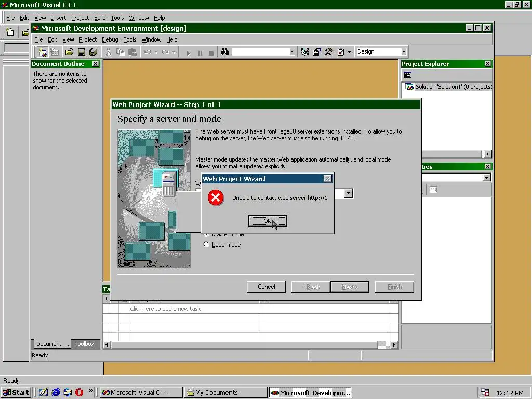
Task: Open the Design view mode dropdown
Action: point(404,52)
